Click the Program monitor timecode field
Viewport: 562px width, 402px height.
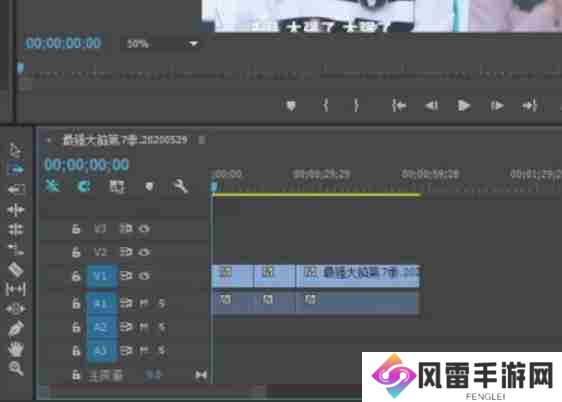63,43
